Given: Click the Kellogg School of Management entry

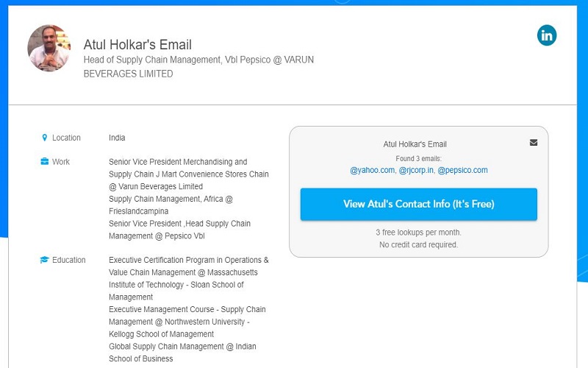Looking at the screenshot, I should [x=187, y=322].
